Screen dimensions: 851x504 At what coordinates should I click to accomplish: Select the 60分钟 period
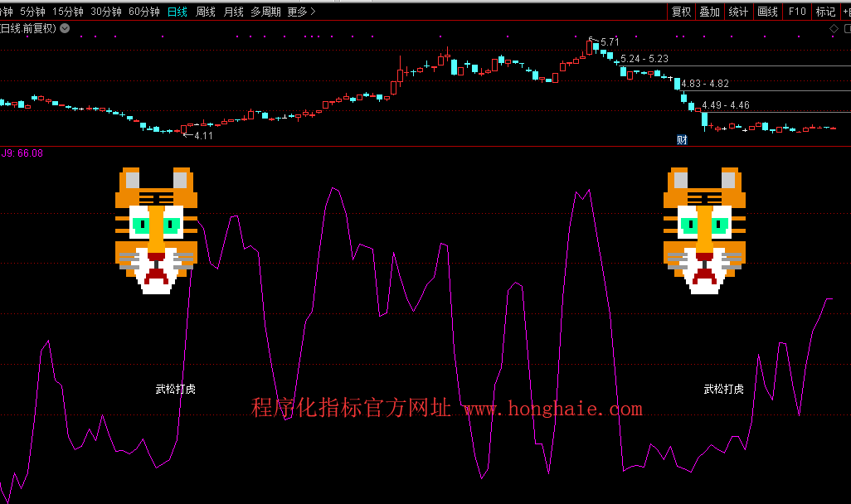143,12
